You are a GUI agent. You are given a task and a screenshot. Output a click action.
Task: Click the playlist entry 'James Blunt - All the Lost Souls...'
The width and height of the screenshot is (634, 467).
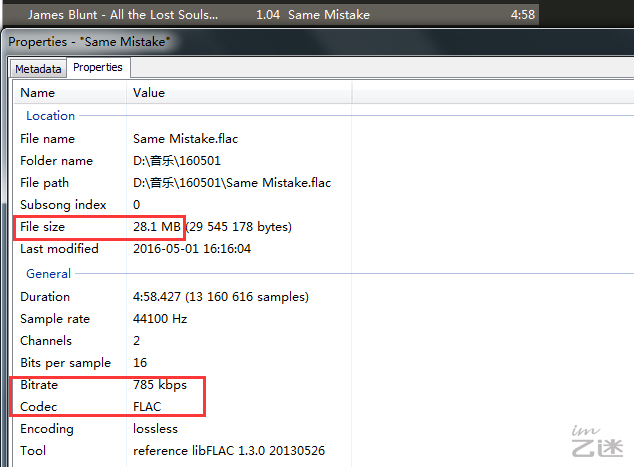[123, 15]
